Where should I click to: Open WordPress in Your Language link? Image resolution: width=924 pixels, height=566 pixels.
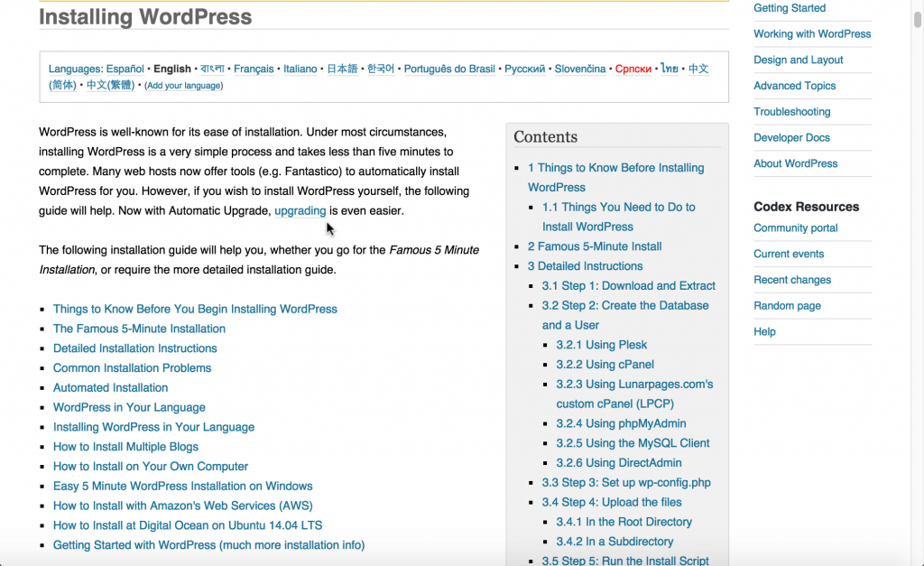pyautogui.click(x=129, y=407)
